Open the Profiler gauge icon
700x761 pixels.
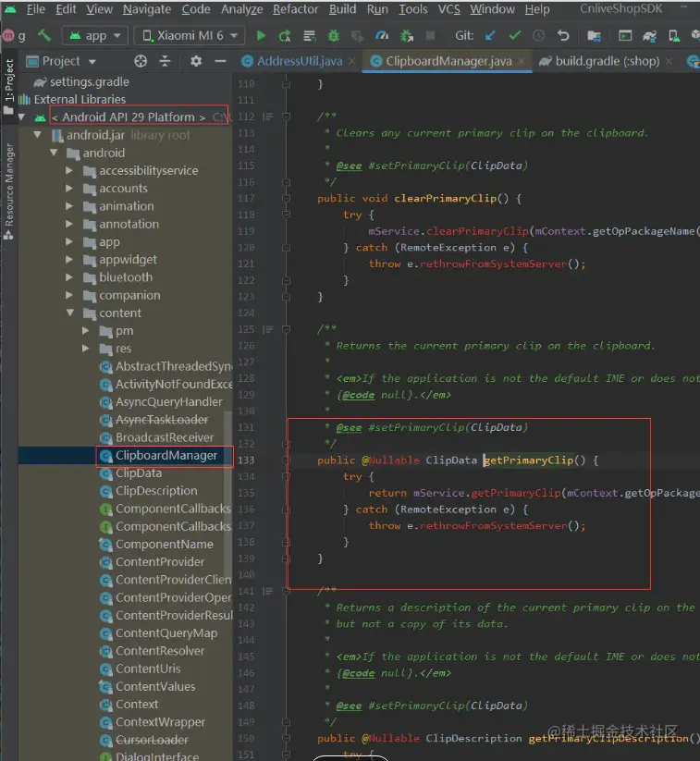[382, 35]
